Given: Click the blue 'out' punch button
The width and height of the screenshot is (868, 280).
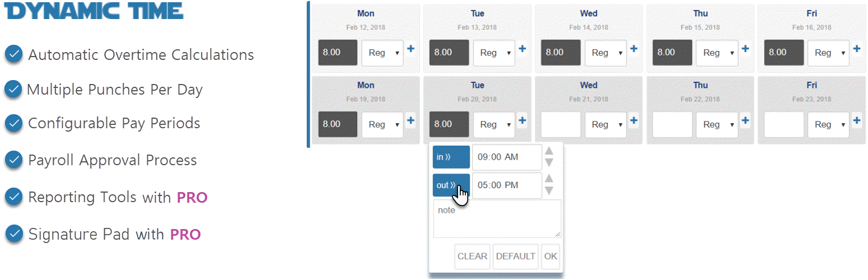Looking at the screenshot, I should pyautogui.click(x=451, y=185).
